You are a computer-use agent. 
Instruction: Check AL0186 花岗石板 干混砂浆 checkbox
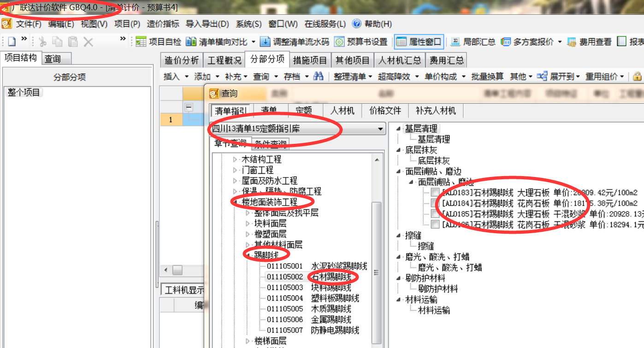(435, 225)
